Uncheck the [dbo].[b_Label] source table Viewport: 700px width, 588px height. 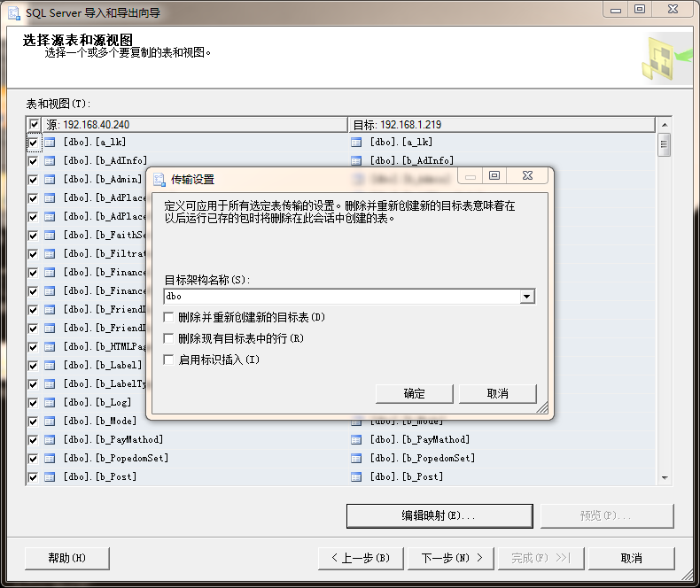pos(33,366)
